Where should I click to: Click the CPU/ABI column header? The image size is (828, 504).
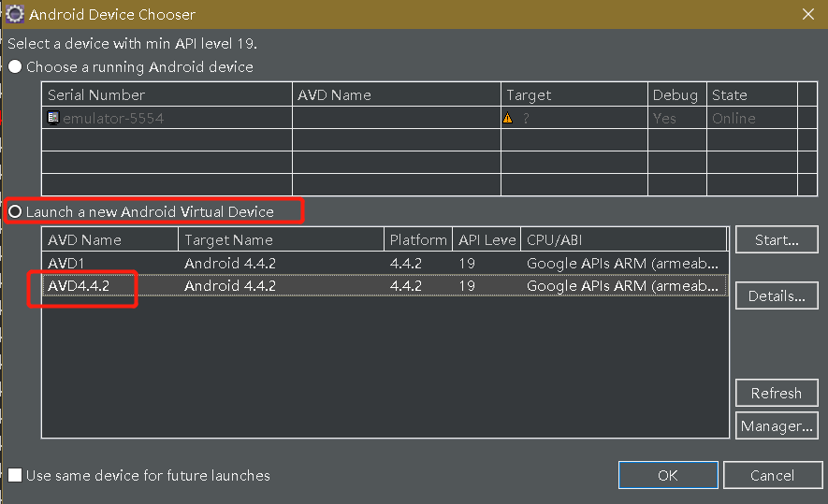(x=624, y=239)
